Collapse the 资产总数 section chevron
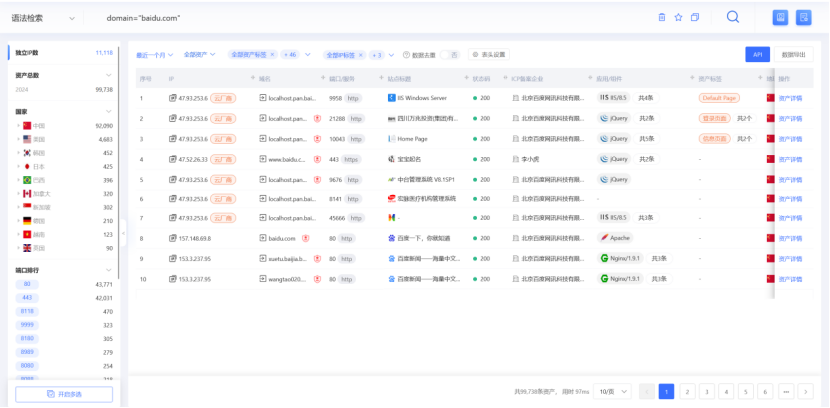 coord(109,75)
